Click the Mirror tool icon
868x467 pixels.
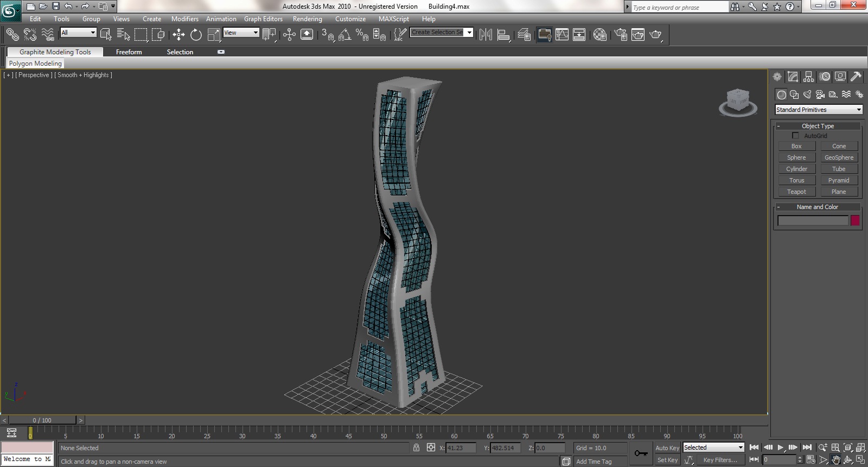click(486, 35)
